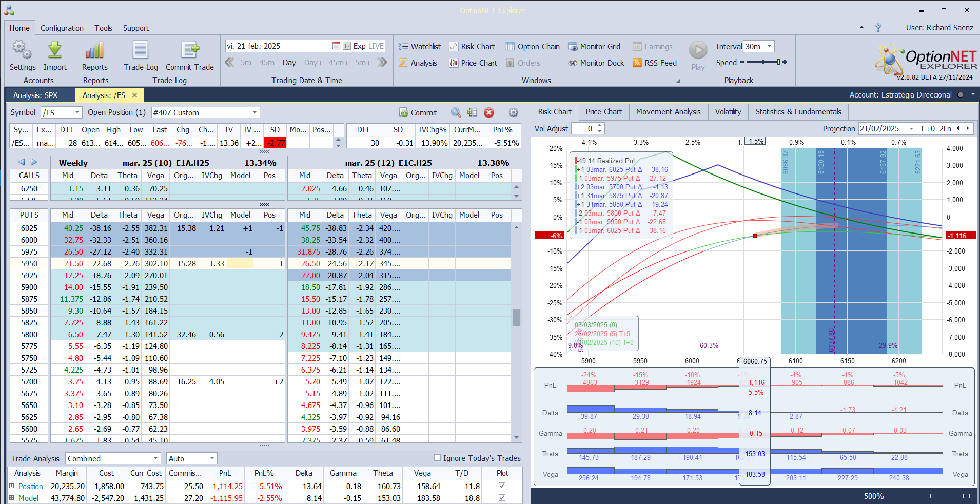The height and width of the screenshot is (504, 980).
Task: Click the 45m+ time step button
Action: pos(339,63)
